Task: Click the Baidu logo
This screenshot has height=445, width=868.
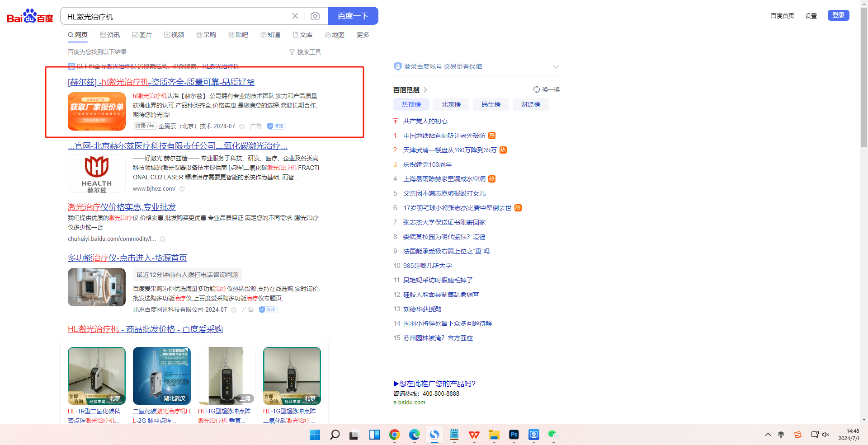Action: [x=30, y=16]
